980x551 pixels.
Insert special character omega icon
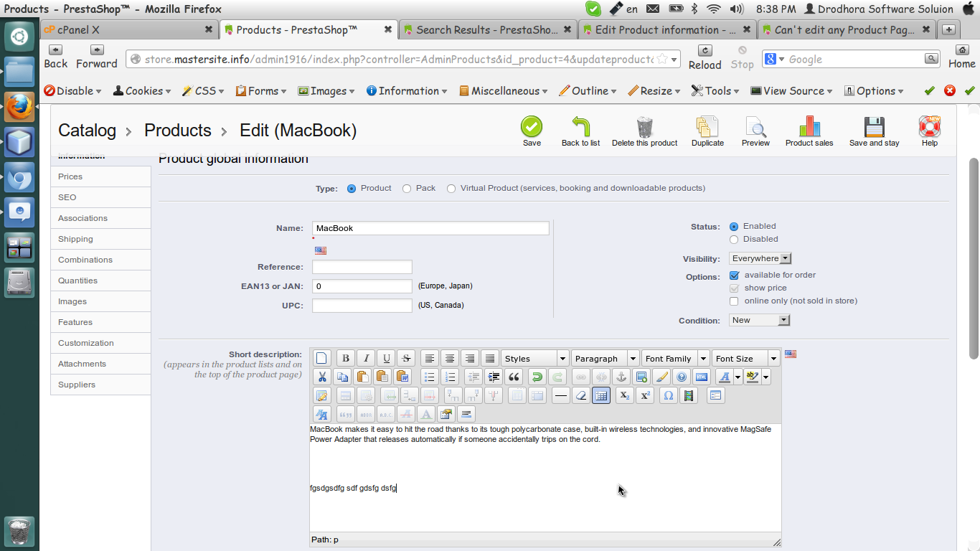[669, 395]
